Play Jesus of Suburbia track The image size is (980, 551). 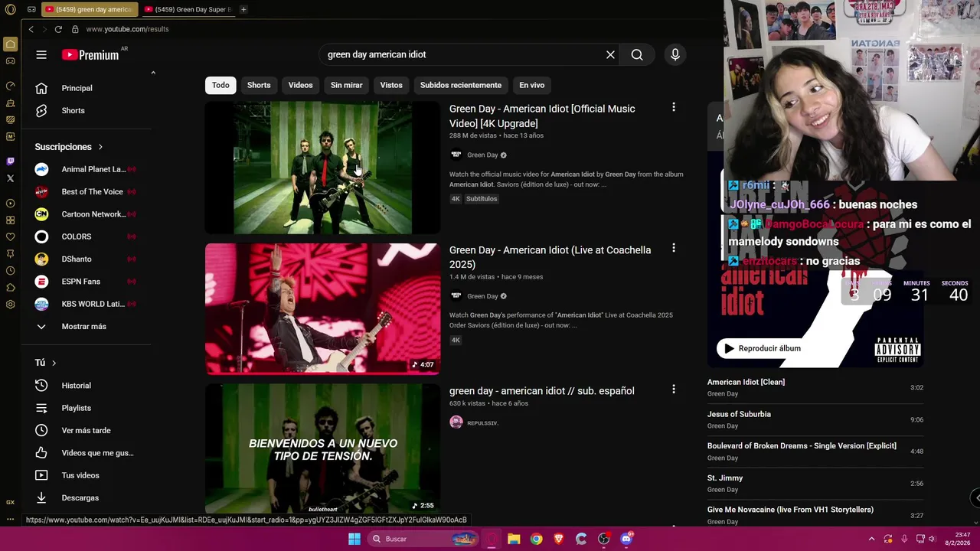point(815,419)
